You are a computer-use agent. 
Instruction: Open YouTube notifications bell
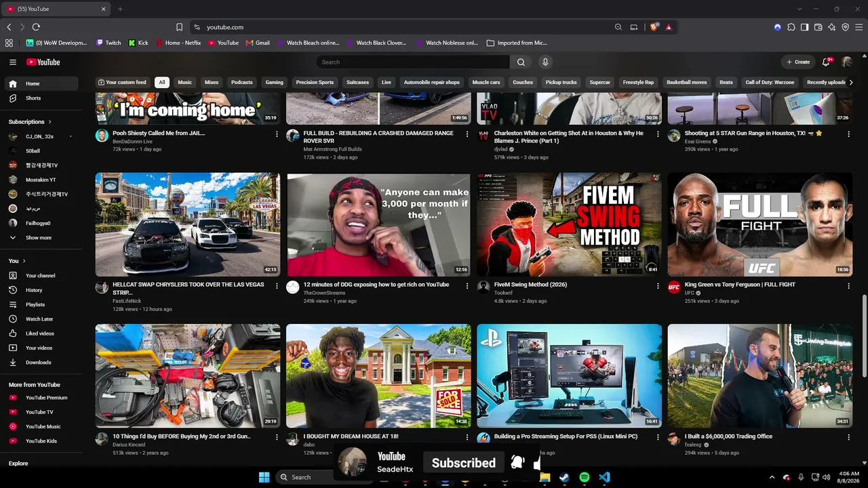tap(826, 62)
